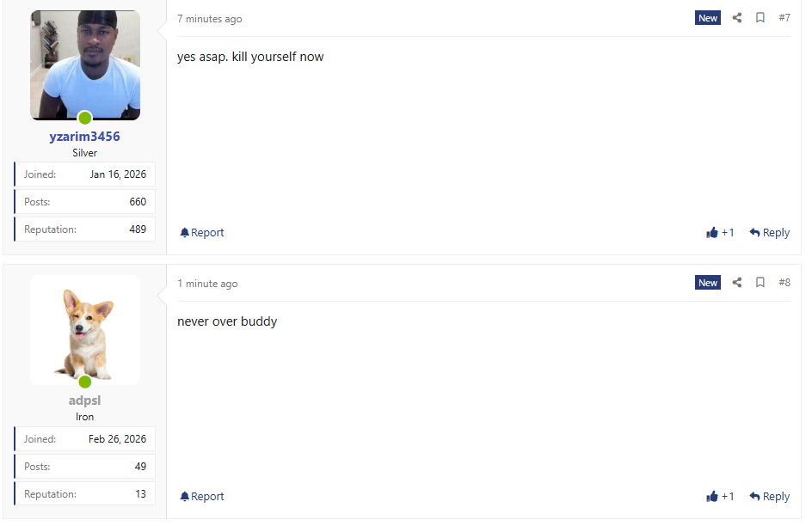Click the 1 minute ago timestamp

point(207,284)
